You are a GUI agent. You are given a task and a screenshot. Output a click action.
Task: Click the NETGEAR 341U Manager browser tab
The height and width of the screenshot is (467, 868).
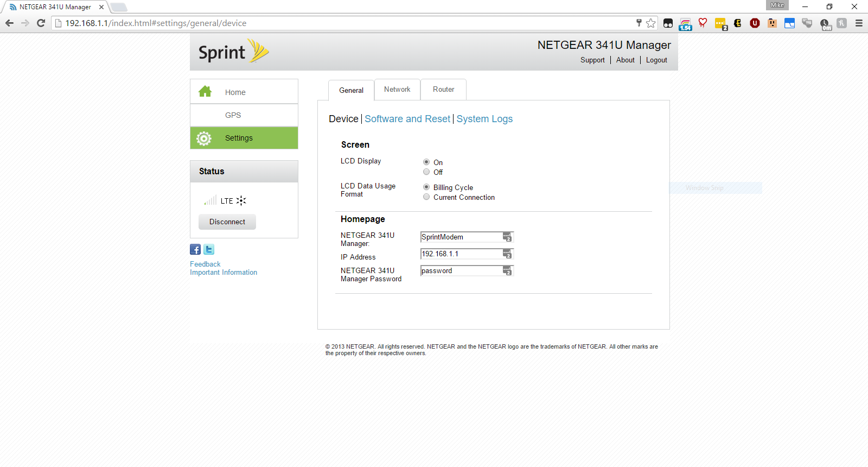(54, 7)
